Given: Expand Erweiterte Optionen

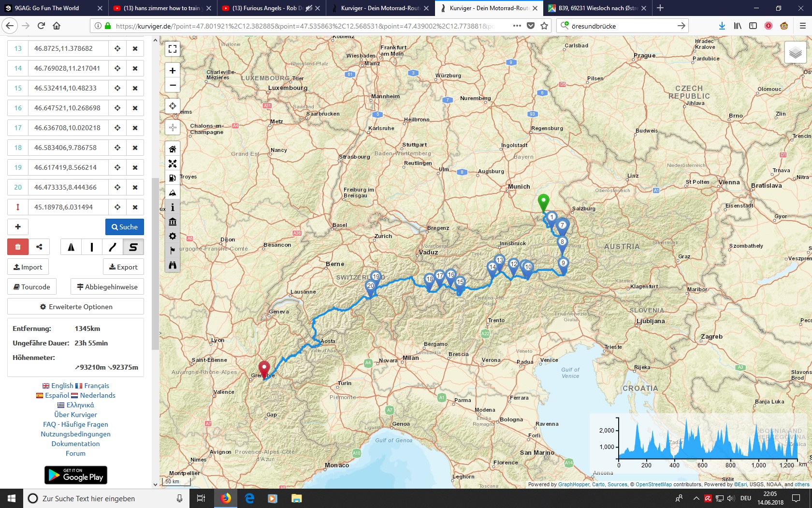Looking at the screenshot, I should [76, 307].
